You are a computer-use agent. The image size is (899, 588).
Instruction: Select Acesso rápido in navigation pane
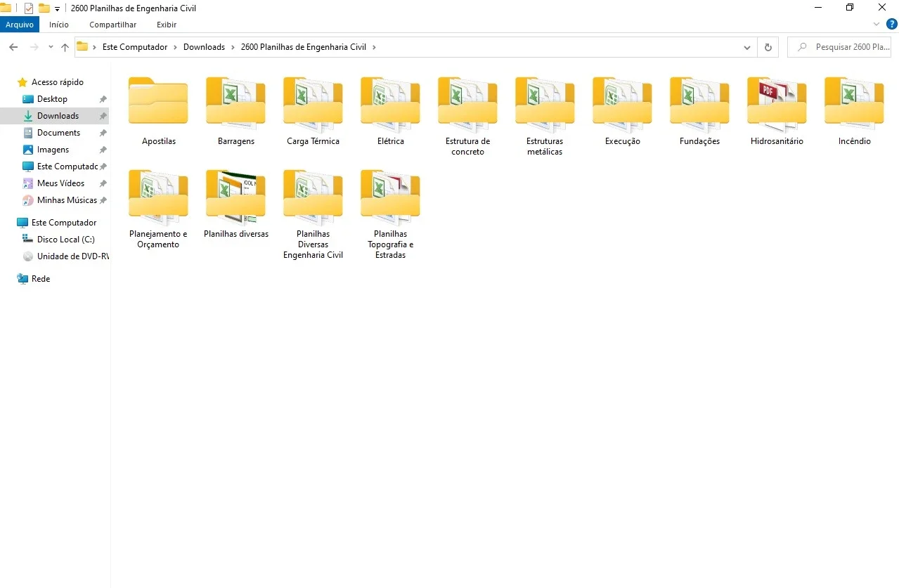tap(57, 82)
